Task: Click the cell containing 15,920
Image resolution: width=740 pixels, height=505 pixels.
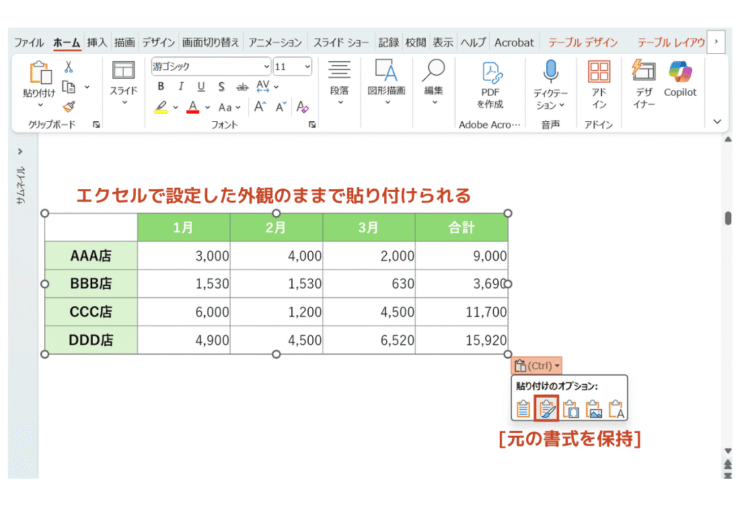Action: pos(462,340)
